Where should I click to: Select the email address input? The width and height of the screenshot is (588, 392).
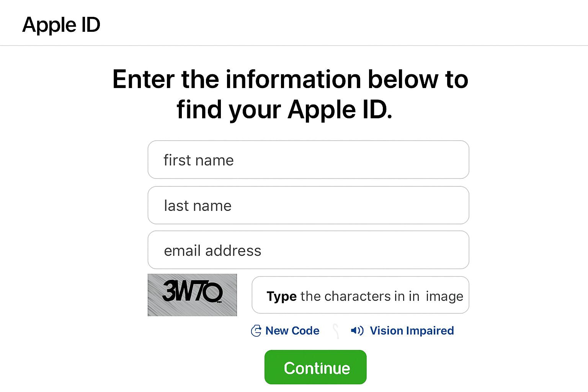pos(308,250)
